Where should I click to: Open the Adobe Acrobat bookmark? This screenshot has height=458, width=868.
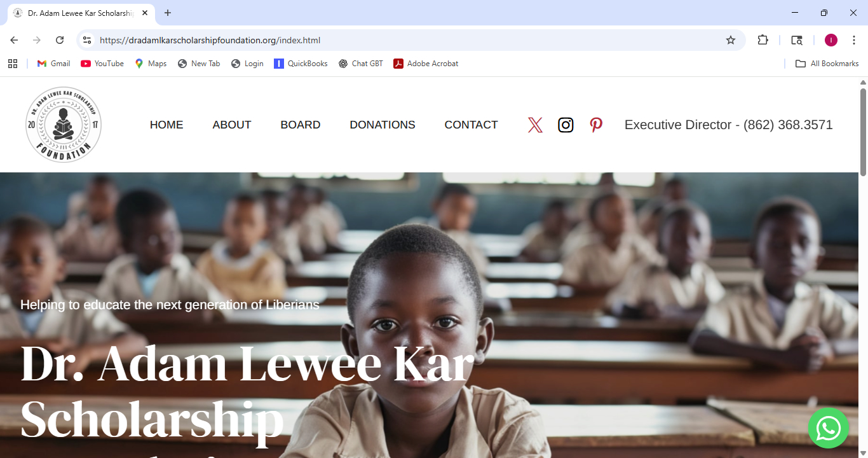(426, 64)
